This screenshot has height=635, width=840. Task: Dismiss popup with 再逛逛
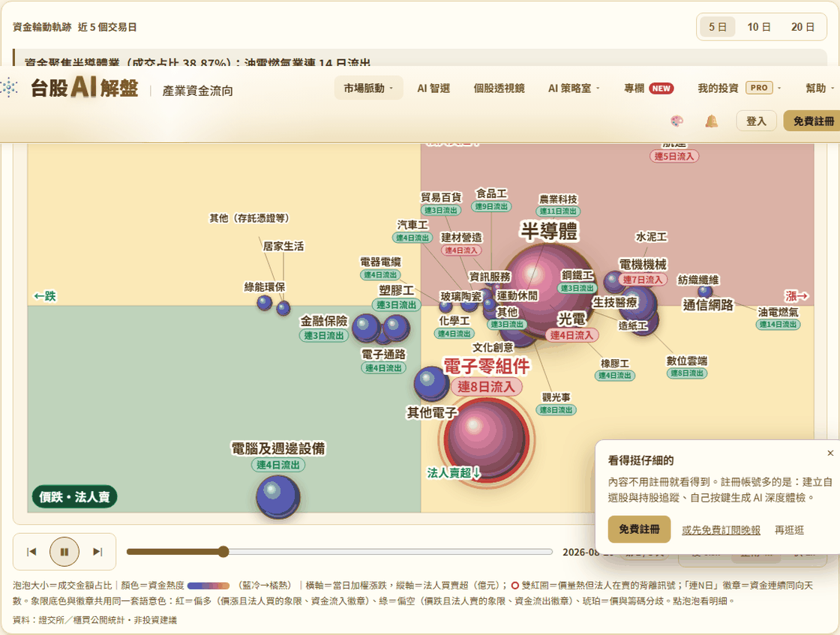(789, 530)
